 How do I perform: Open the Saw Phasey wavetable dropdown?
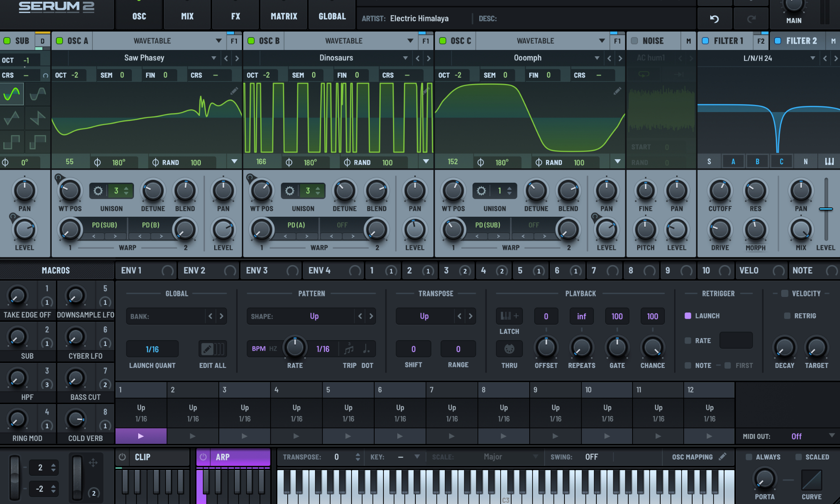[x=213, y=58]
